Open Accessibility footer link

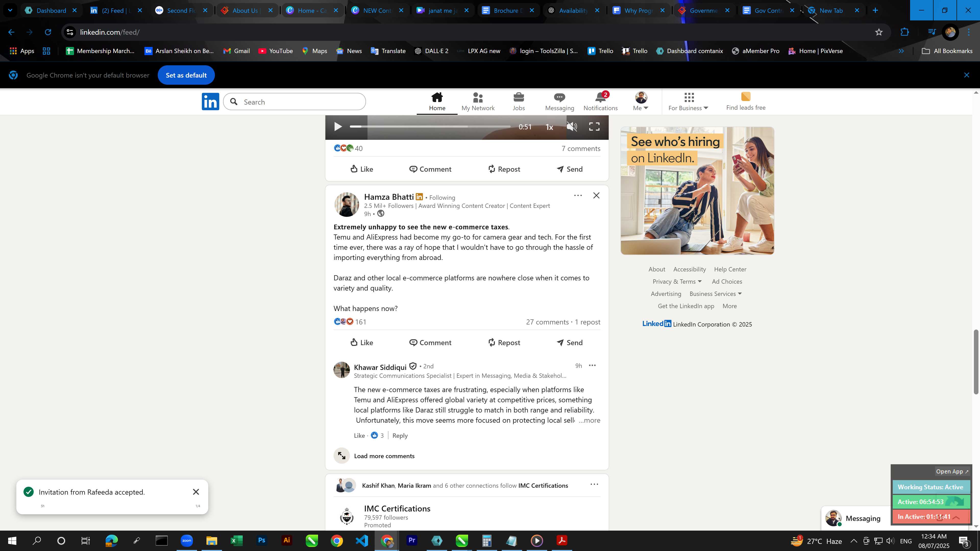[x=689, y=270]
